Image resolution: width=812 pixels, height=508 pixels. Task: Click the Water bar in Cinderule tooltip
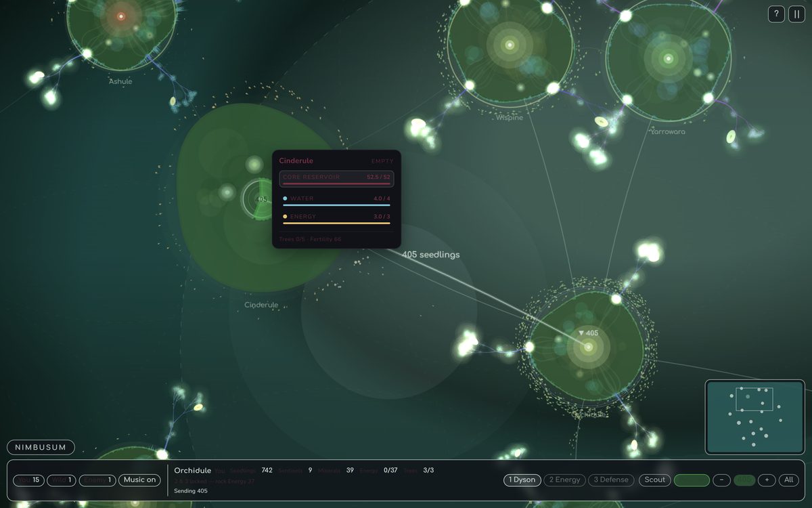pyautogui.click(x=336, y=200)
